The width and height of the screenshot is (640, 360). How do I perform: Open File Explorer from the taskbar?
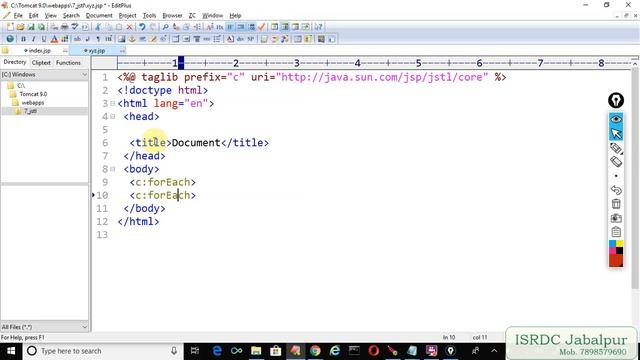pos(256,351)
